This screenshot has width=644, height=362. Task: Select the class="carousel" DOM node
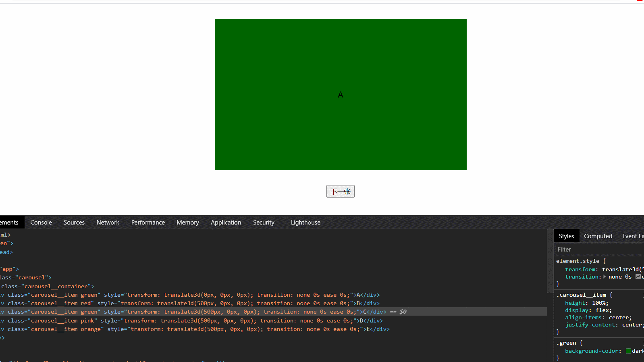[273, 278]
